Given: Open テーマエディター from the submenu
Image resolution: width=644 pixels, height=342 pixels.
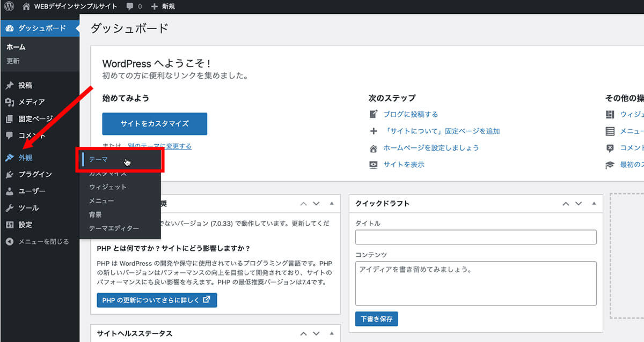Looking at the screenshot, I should pyautogui.click(x=114, y=228).
